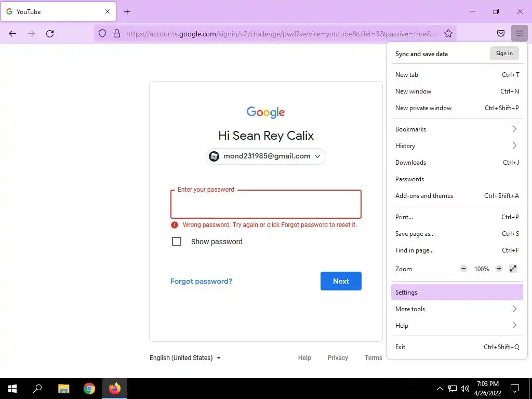This screenshot has height=399, width=532.
Task: Bookmark this page with the star icon
Action: 448,33
